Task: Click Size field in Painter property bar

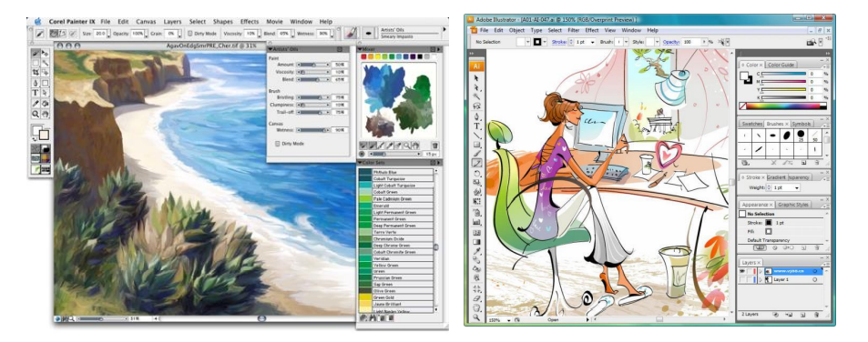Action: [x=100, y=34]
